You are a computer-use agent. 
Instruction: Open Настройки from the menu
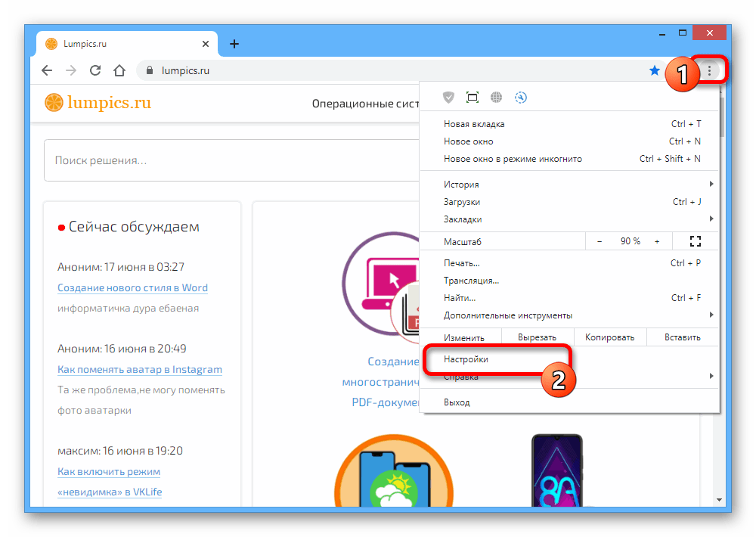click(x=466, y=359)
